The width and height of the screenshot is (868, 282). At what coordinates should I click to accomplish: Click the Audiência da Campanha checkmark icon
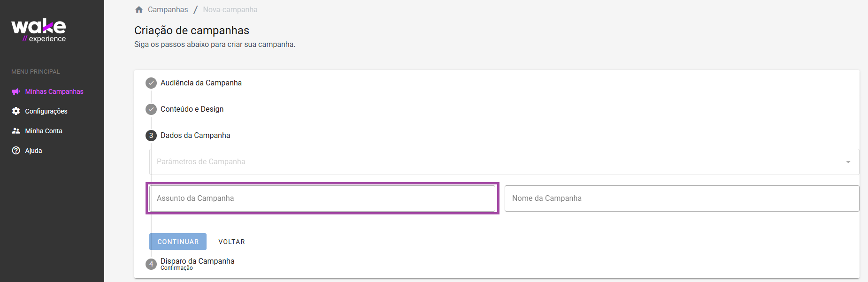(x=151, y=83)
